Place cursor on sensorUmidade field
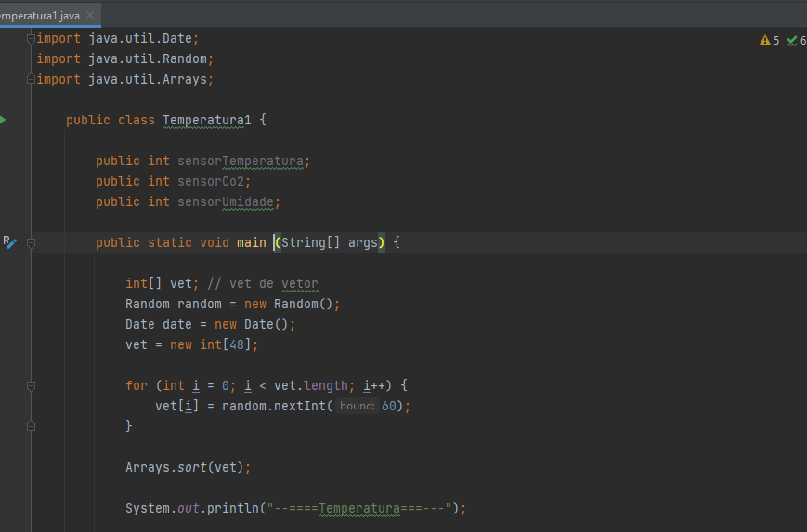 [x=226, y=201]
